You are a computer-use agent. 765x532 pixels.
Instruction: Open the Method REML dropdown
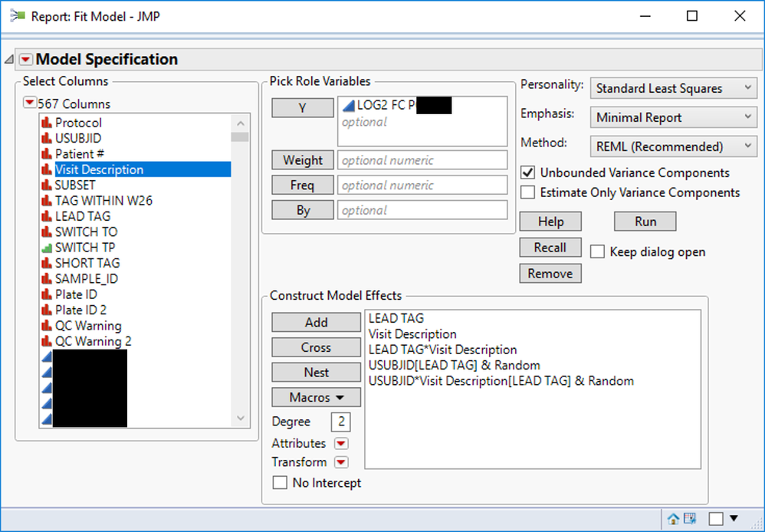(672, 146)
